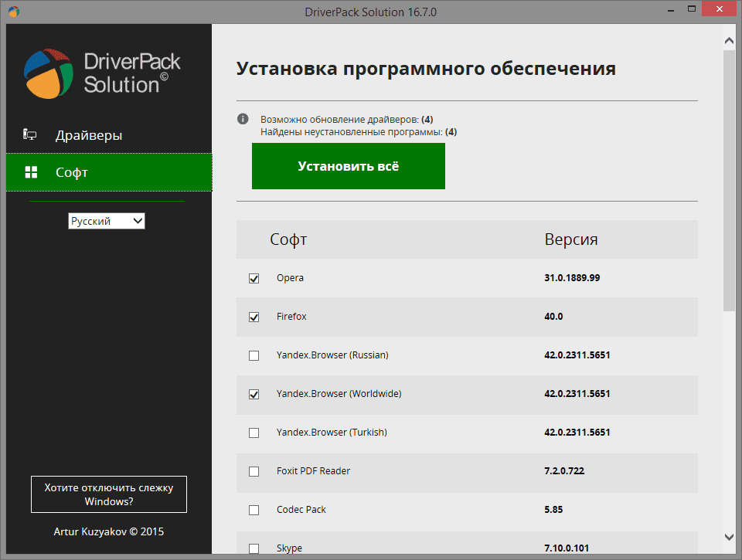This screenshot has height=560, width=742.
Task: Click Foxit version 7.2.0.722
Action: coord(564,471)
